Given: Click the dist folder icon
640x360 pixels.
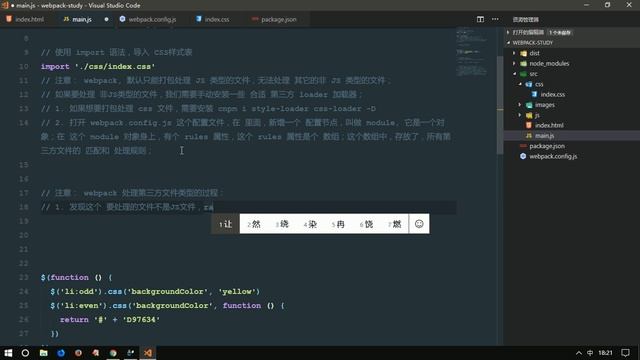Looking at the screenshot, I should pos(523,53).
